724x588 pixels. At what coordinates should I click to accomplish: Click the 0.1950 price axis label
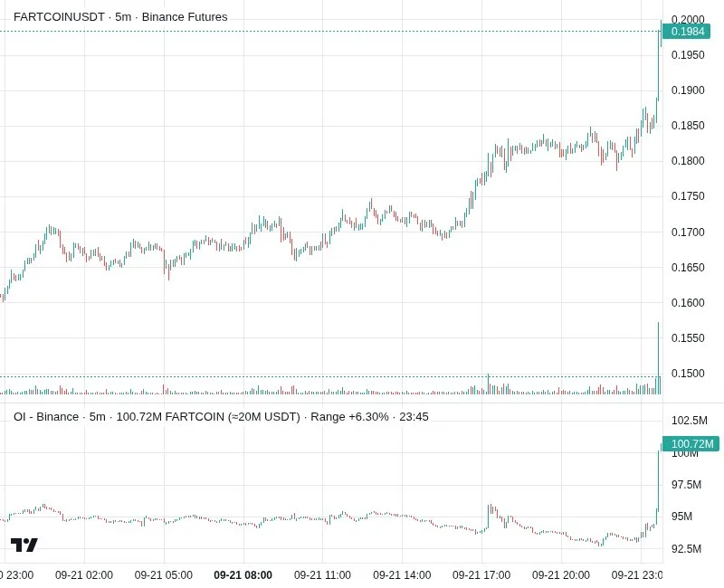pos(688,55)
